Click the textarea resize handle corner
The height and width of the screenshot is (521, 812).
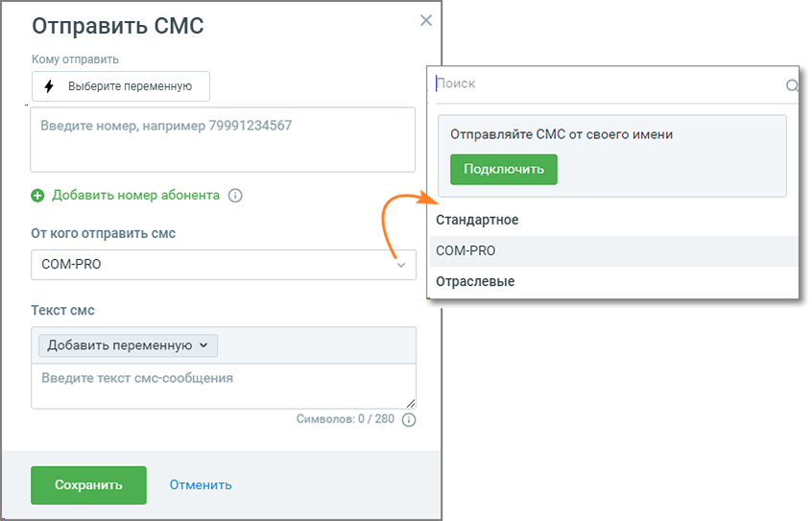click(x=411, y=403)
